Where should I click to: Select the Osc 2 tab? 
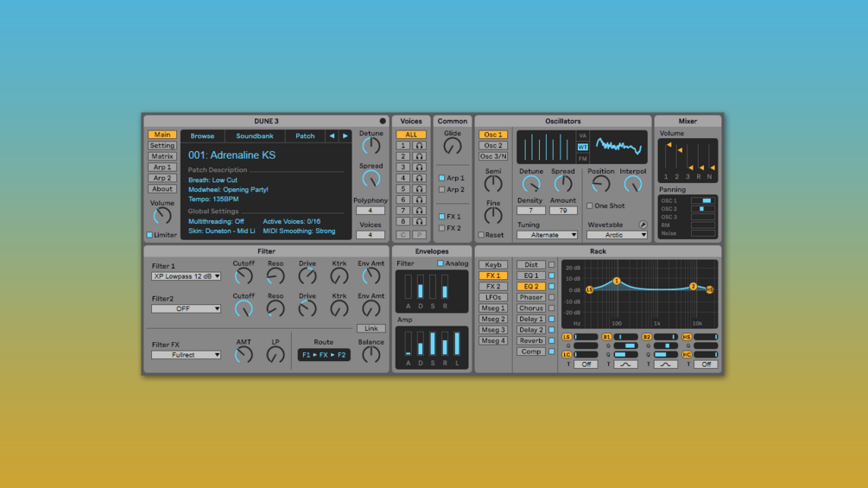pyautogui.click(x=493, y=145)
